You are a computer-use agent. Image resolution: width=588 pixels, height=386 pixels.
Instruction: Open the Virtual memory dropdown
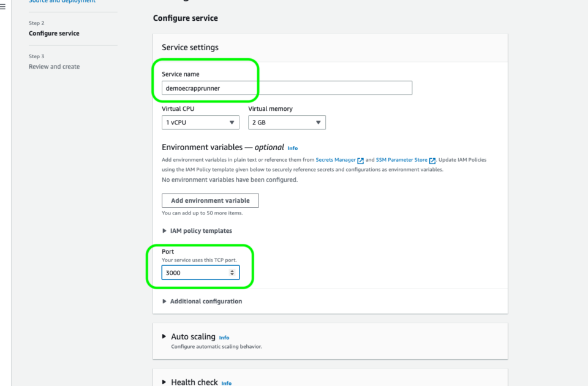click(x=287, y=122)
